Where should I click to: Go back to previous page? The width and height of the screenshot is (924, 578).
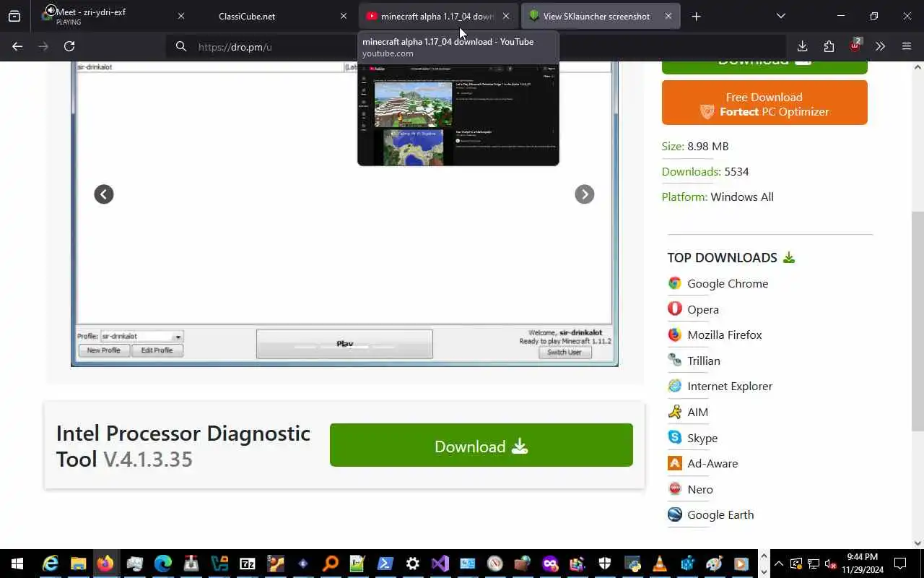(17, 46)
